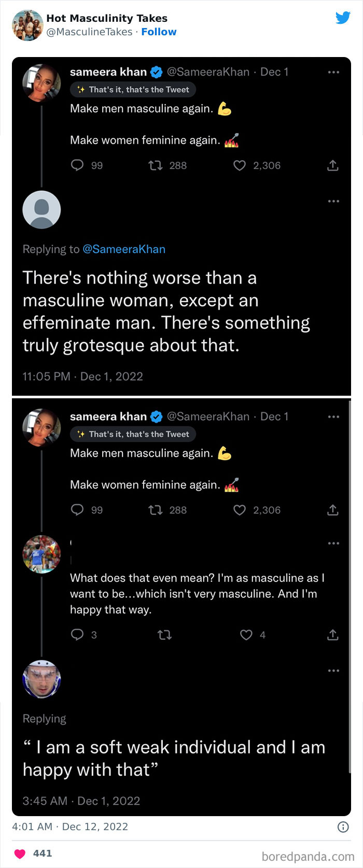
Task: Click the retweet control on the masculine reply
Action: pyautogui.click(x=164, y=635)
